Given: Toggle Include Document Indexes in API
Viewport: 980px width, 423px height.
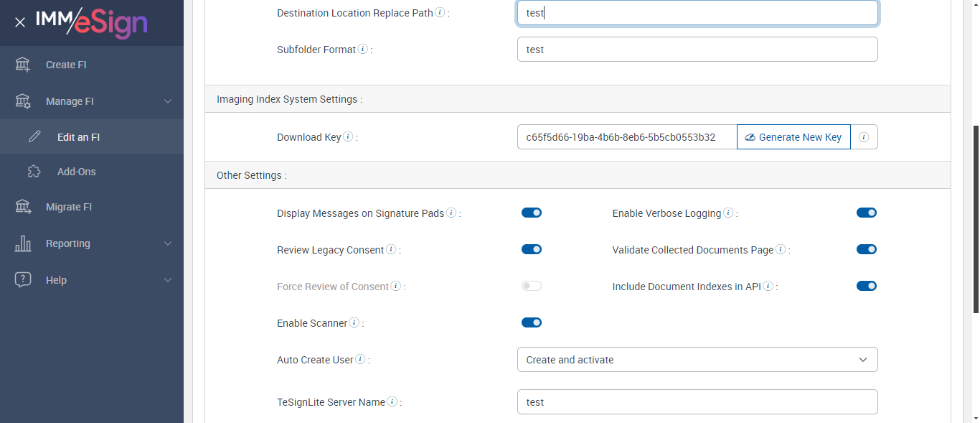Looking at the screenshot, I should (x=867, y=286).
